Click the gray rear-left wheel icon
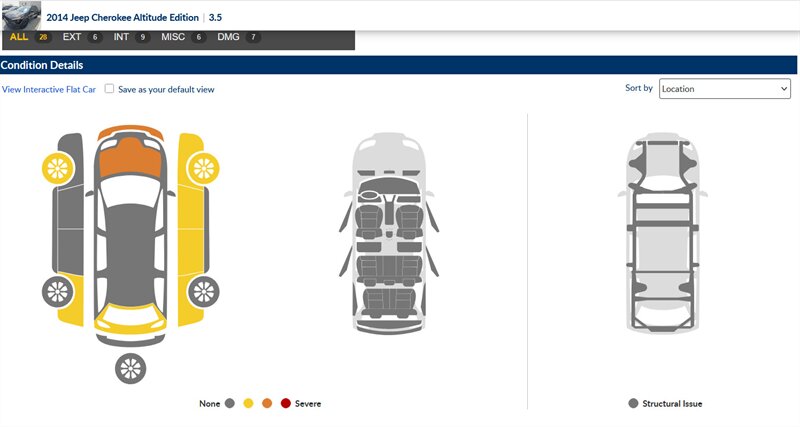Screen dimensions: 800x427 tap(57, 292)
